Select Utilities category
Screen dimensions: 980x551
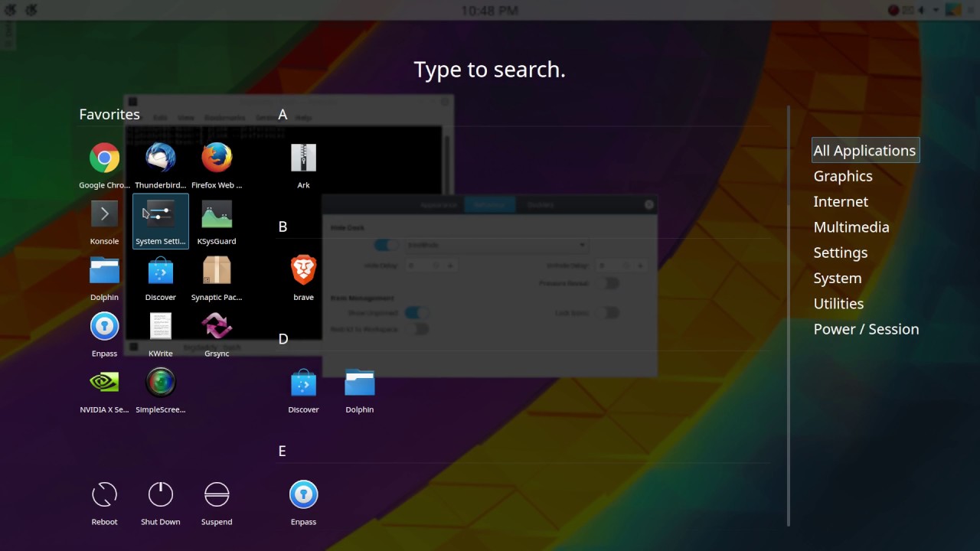(x=838, y=303)
